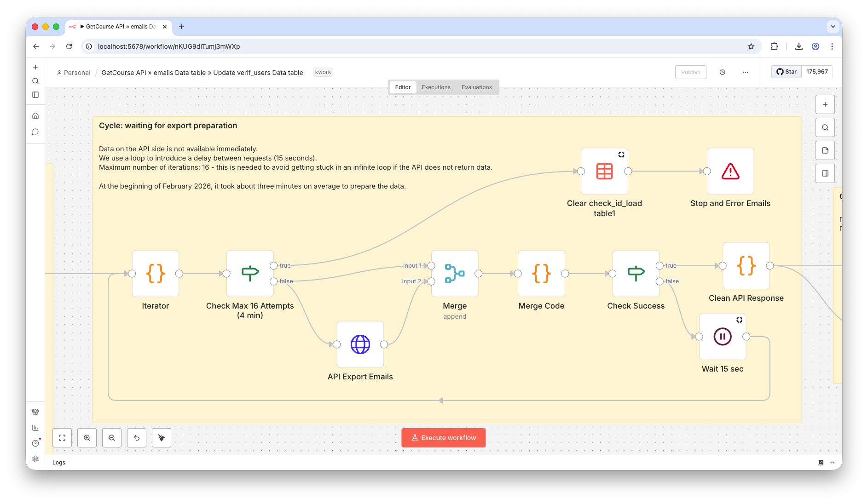Click the browser address bar URL
The image size is (868, 504).
[168, 46]
